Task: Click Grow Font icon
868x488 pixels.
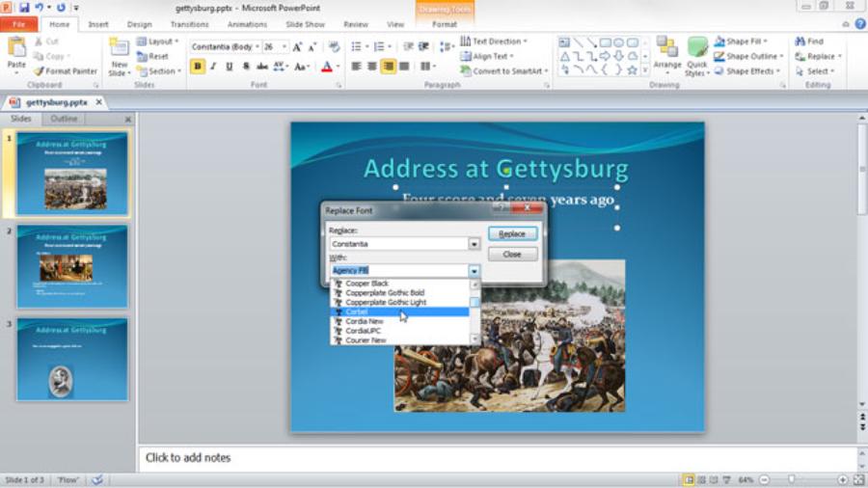Action: click(x=297, y=47)
